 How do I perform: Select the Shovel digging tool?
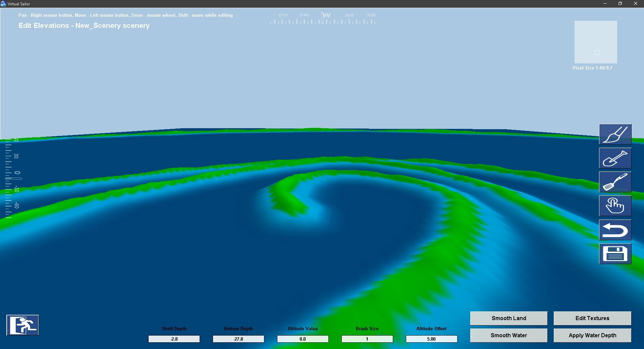615,158
